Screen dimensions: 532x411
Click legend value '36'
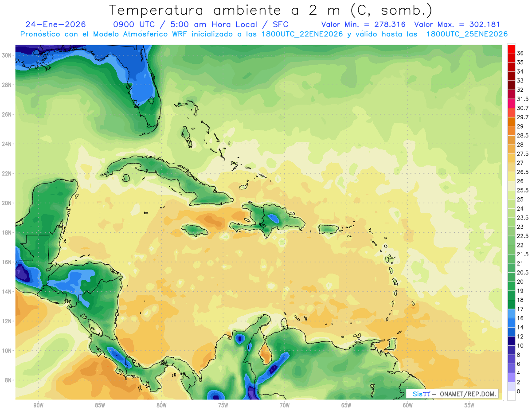click(520, 53)
